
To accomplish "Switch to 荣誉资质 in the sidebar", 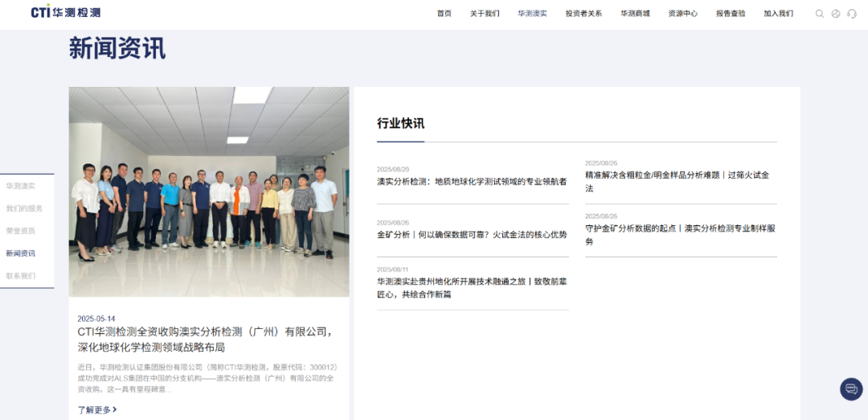I will (21, 231).
